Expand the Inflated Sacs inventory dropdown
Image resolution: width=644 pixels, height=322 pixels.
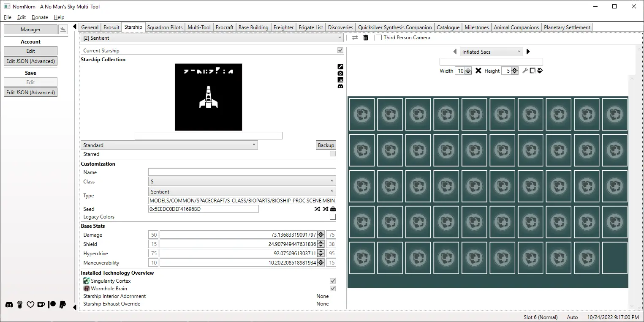click(491, 52)
